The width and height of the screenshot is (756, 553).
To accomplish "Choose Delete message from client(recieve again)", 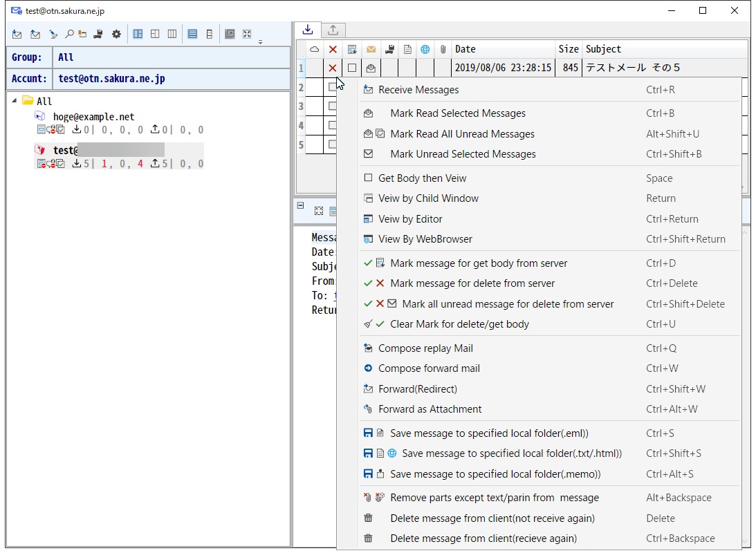I will [x=550, y=538].
